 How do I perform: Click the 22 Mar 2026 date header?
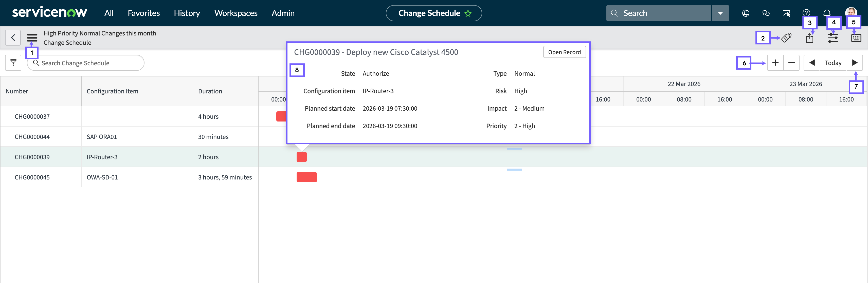pyautogui.click(x=684, y=84)
